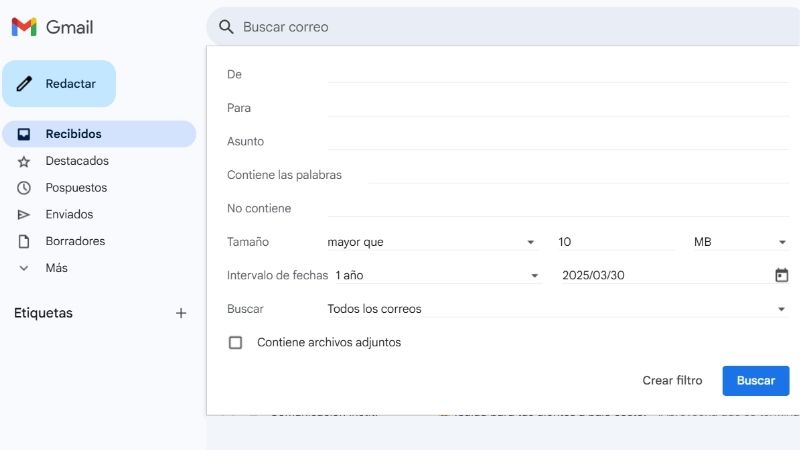Open the 'mayor que' size comparison dropdown
Image resolution: width=800 pixels, height=450 pixels.
coord(431,242)
